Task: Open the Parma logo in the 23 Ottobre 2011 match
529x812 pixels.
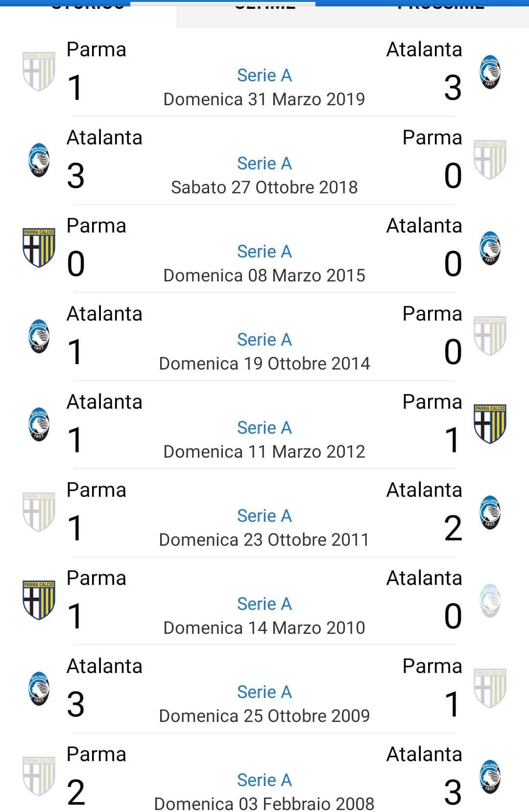Action: [39, 512]
